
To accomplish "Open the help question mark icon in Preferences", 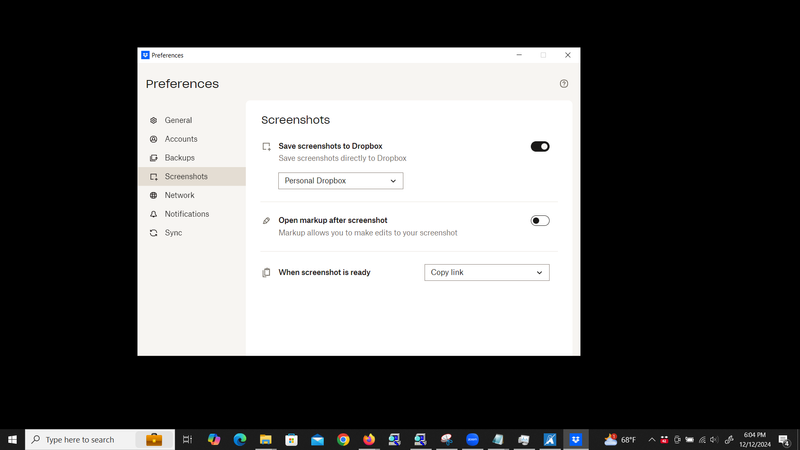I will (x=564, y=84).
